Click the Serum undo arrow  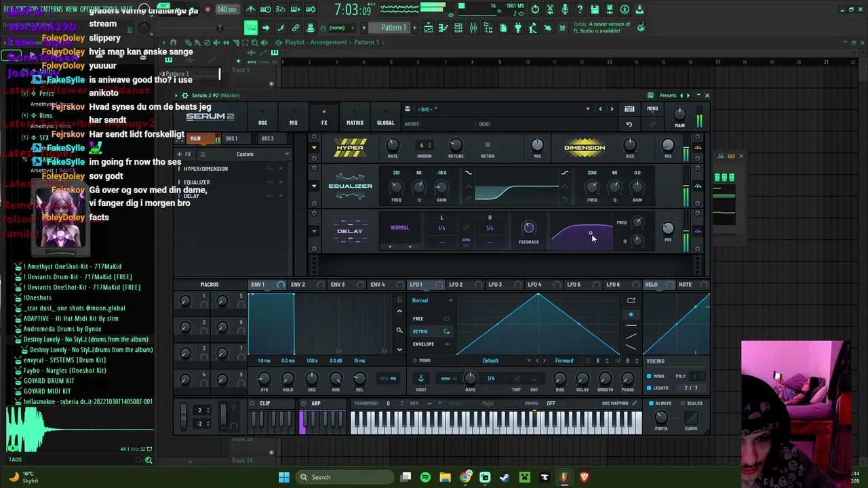(629, 124)
